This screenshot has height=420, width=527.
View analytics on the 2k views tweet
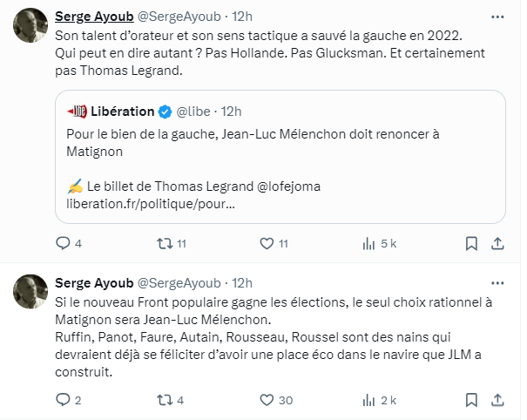[x=368, y=400]
